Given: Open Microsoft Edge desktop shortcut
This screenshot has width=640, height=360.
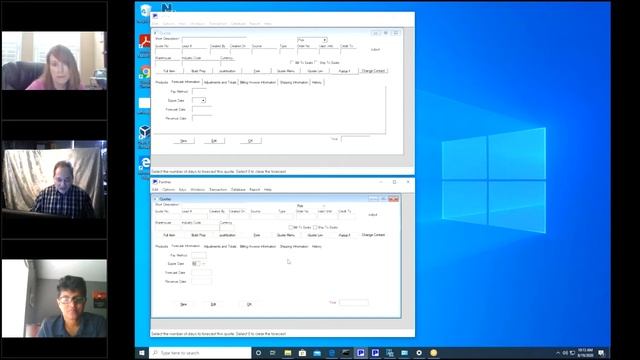Looking at the screenshot, I should (144, 163).
